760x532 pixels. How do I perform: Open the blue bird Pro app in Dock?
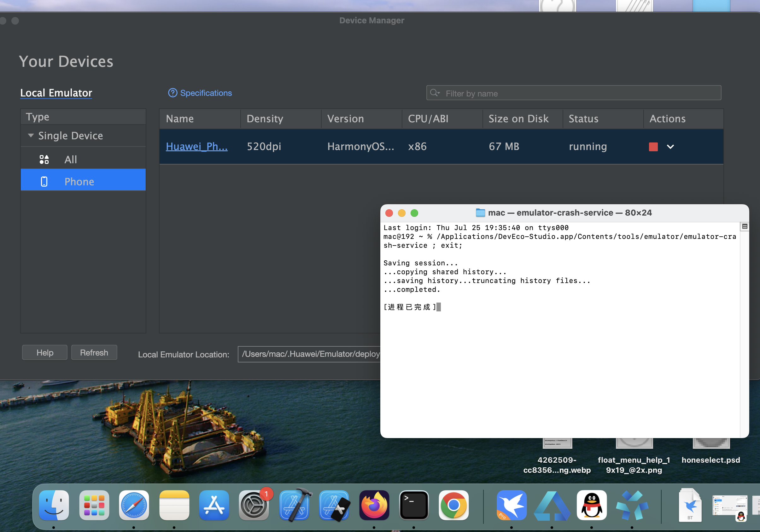click(x=512, y=505)
